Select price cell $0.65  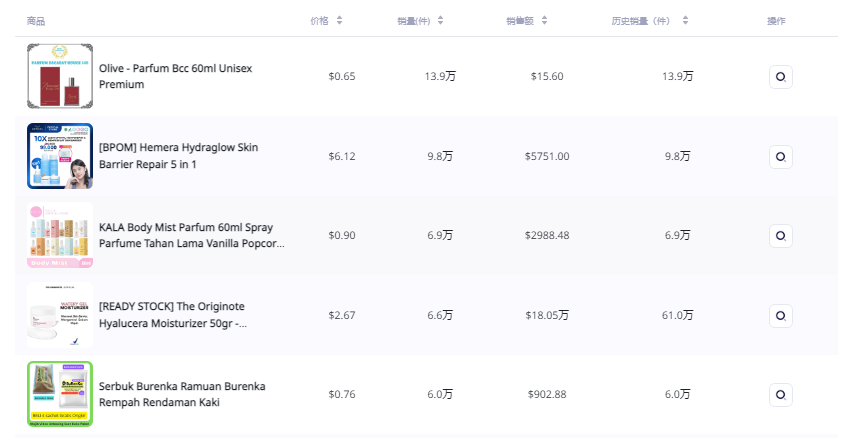point(342,76)
